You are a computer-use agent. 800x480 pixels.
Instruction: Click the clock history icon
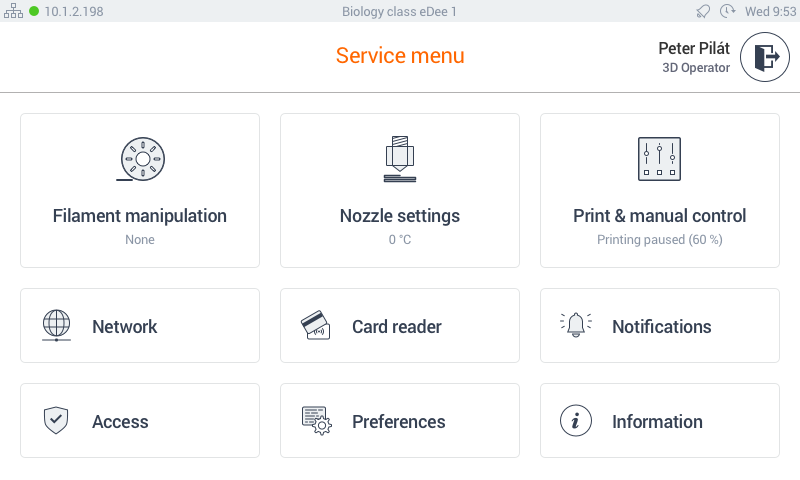pyautogui.click(x=727, y=12)
